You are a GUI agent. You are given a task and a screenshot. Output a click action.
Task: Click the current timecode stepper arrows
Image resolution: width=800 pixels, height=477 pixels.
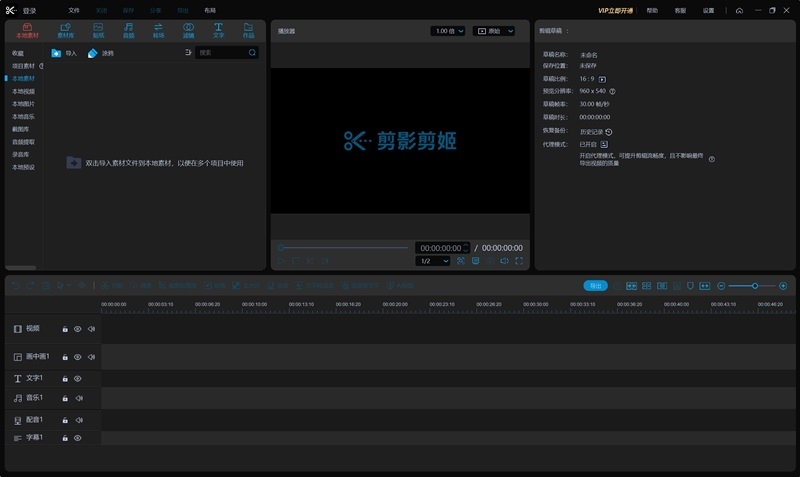[465, 247]
